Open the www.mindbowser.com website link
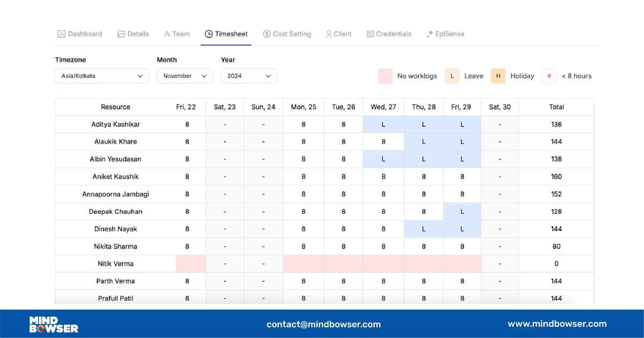This screenshot has height=338, width=644. 556,324
